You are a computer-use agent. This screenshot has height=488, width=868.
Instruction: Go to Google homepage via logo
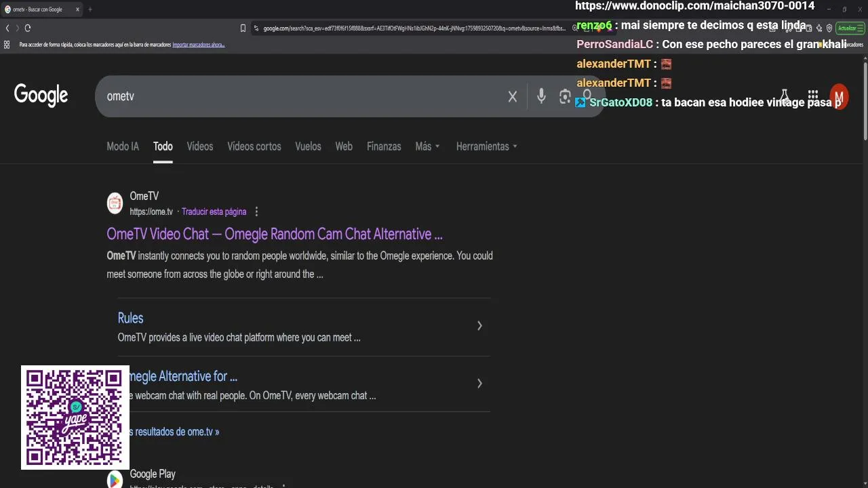[41, 96]
